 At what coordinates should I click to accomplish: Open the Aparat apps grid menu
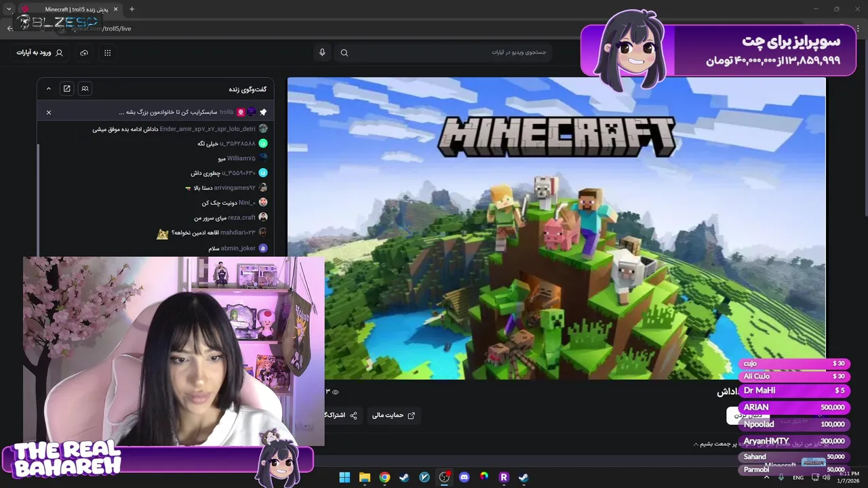pyautogui.click(x=107, y=53)
